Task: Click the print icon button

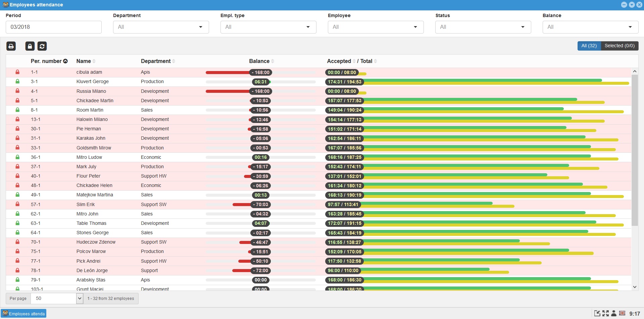Action: (x=11, y=46)
